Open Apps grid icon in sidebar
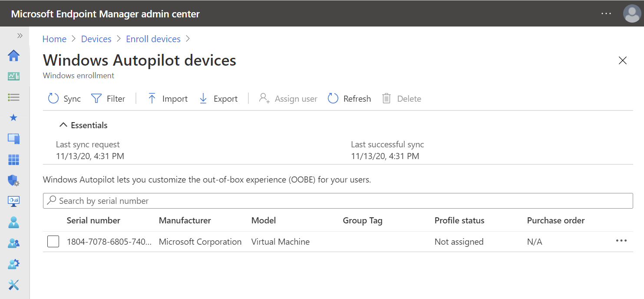644x299 pixels. (14, 159)
